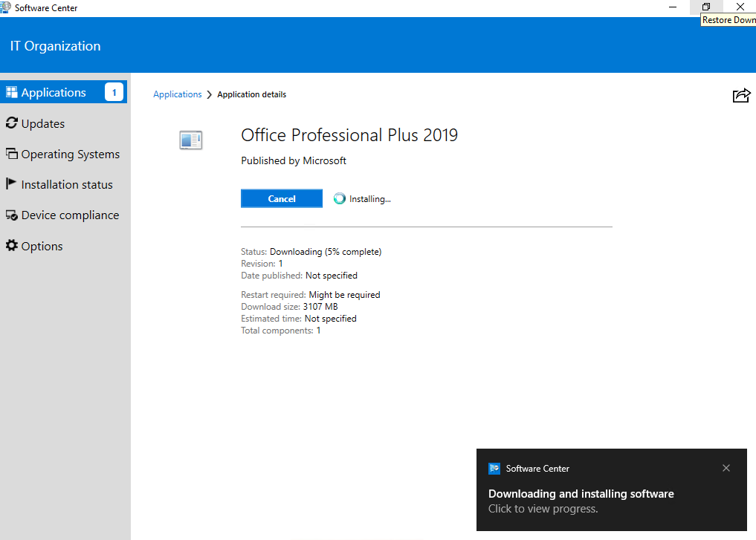
Task: Click 'Published by Microsoft' text
Action: click(294, 161)
